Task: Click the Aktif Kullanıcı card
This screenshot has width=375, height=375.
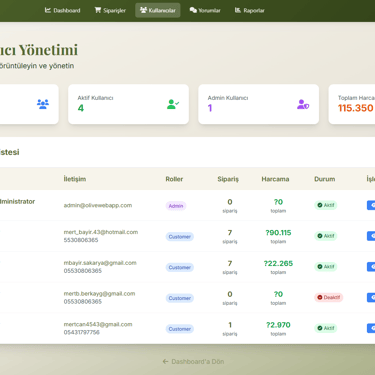Action: pyautogui.click(x=128, y=104)
